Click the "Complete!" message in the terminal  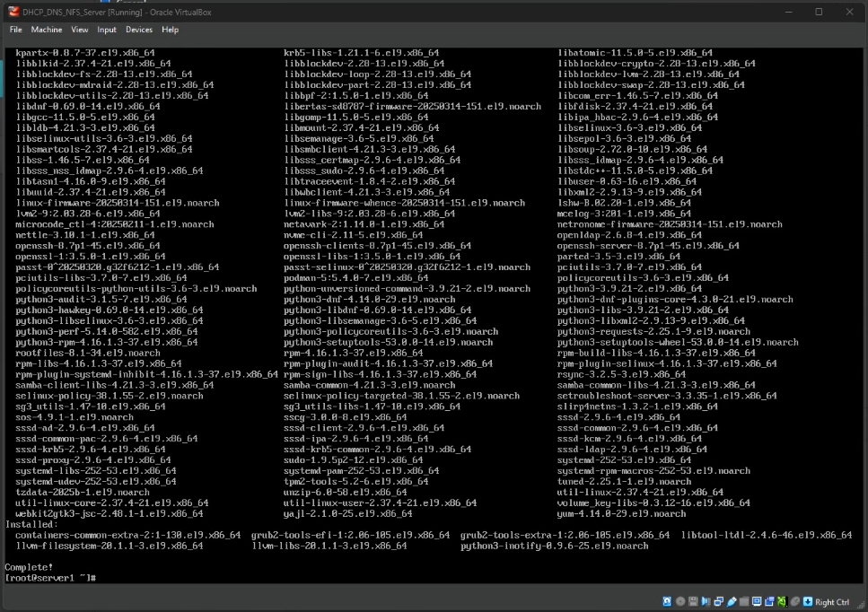(29, 567)
